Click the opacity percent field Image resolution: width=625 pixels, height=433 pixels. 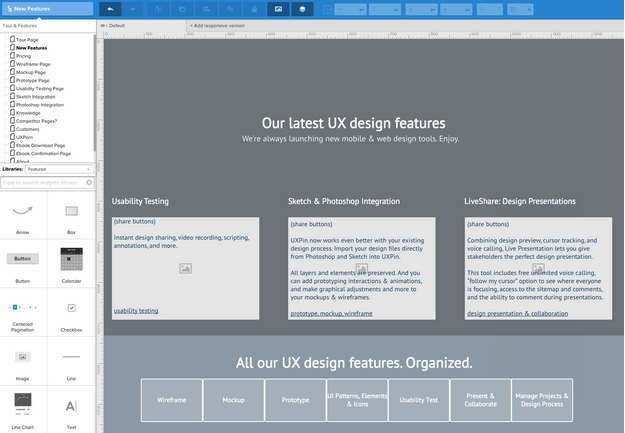pos(520,9)
